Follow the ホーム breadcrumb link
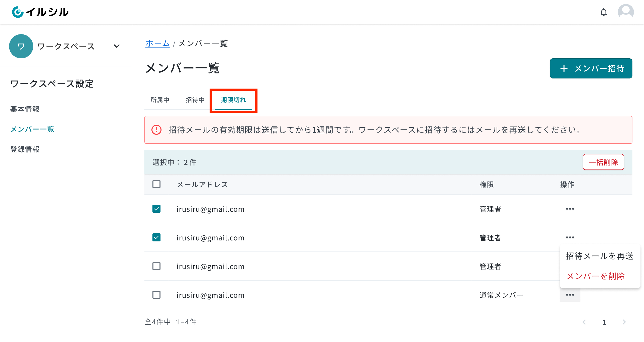Viewport: 644px width, 342px height. point(158,43)
